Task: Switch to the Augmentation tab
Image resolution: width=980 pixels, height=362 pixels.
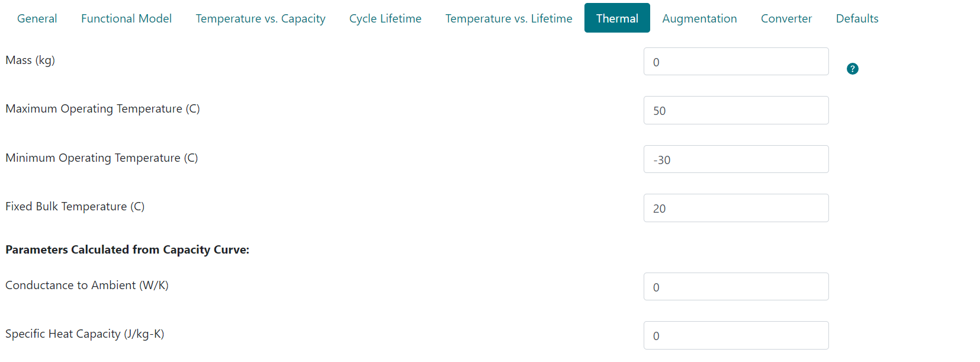Action: (x=699, y=18)
